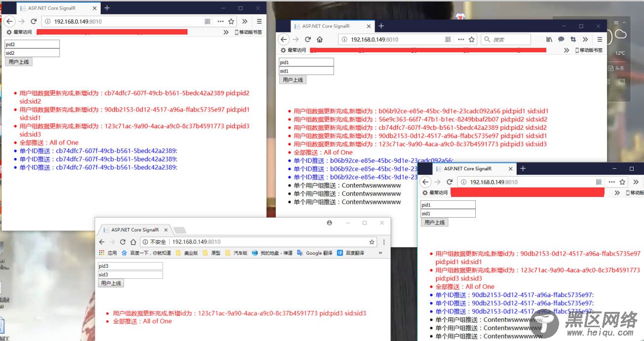Viewport: 644px width, 341px height.
Task: Expand toolbar overflow chevron in middle Firefox window
Action: tap(585, 39)
